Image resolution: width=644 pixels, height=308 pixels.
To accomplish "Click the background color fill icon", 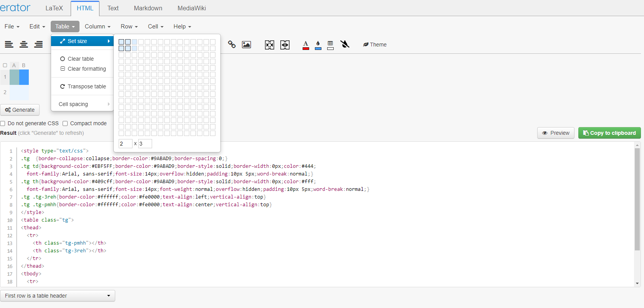I will pos(318,45).
